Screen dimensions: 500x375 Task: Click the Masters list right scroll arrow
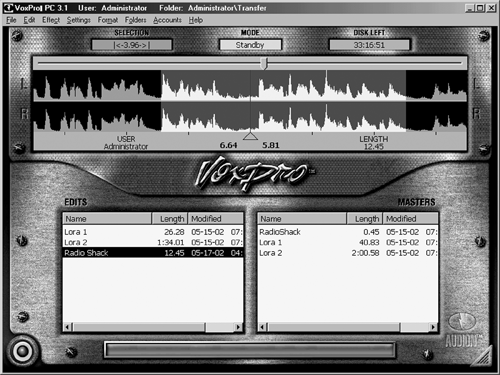pyautogui.click(x=433, y=327)
